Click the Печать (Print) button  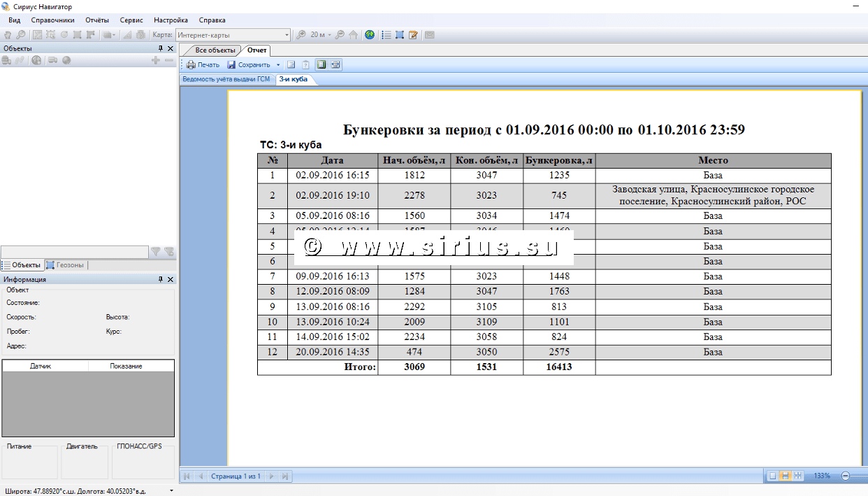[x=203, y=65]
